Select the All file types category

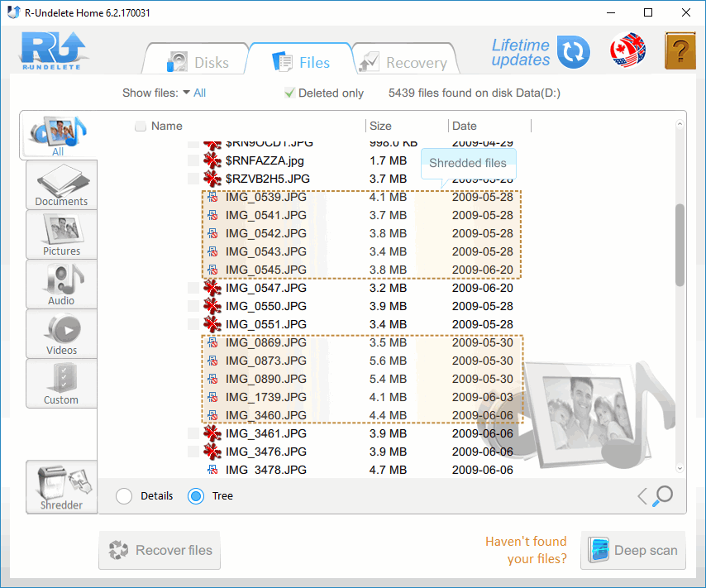coord(58,136)
